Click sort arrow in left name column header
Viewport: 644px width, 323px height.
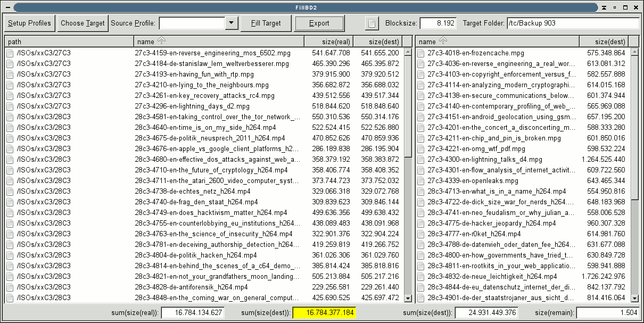[161, 41]
